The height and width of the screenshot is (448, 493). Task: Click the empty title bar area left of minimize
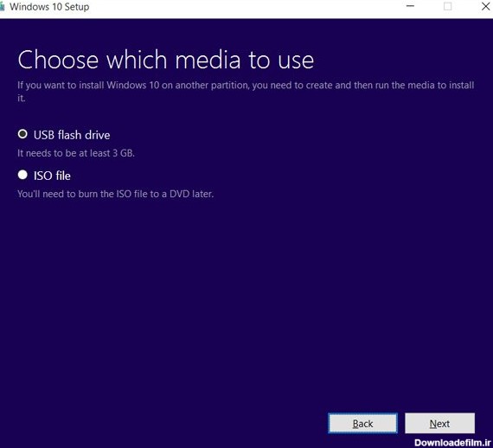[x=246, y=7]
